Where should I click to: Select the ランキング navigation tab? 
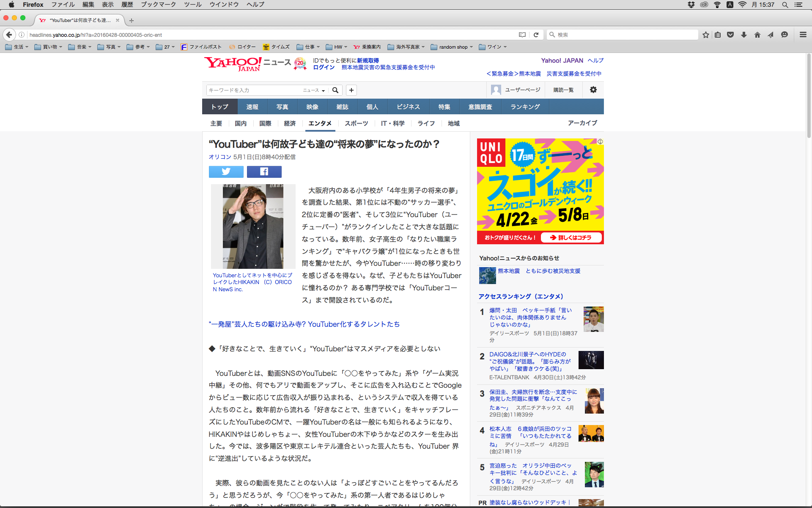click(x=525, y=107)
